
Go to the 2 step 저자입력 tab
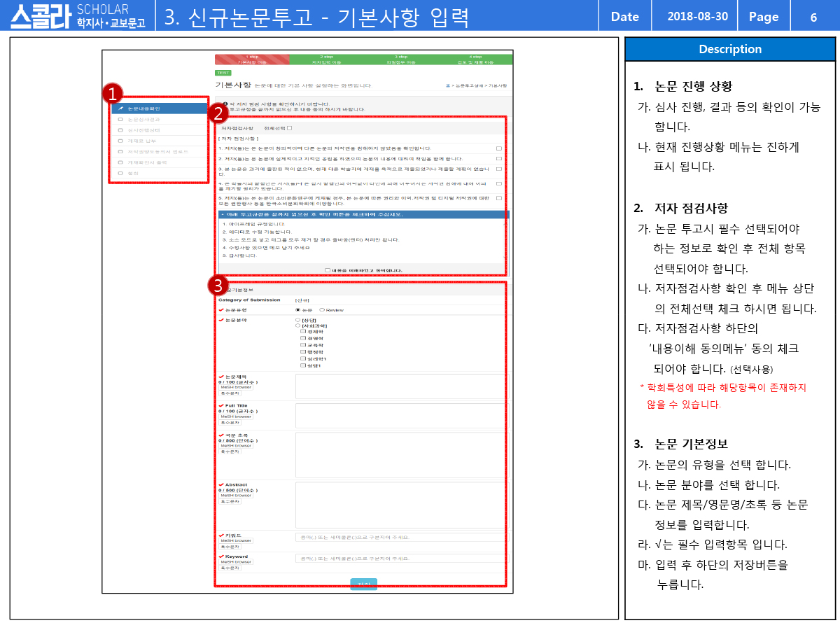(326, 59)
